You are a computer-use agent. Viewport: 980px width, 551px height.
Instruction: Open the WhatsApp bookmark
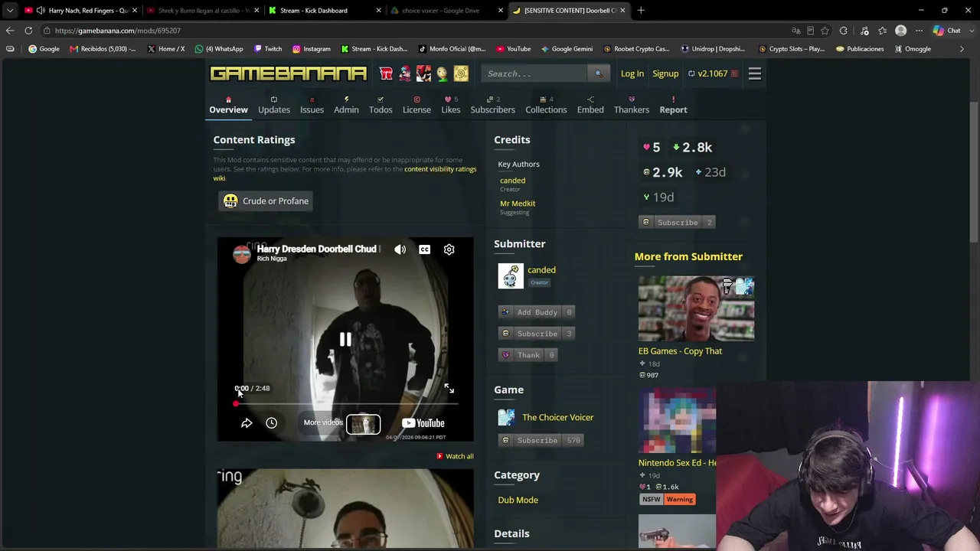(x=219, y=49)
